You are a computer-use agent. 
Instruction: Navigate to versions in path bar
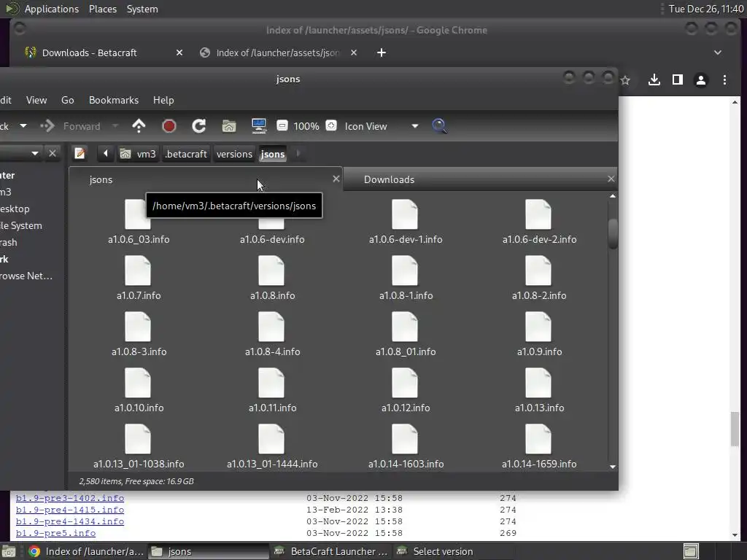point(234,154)
